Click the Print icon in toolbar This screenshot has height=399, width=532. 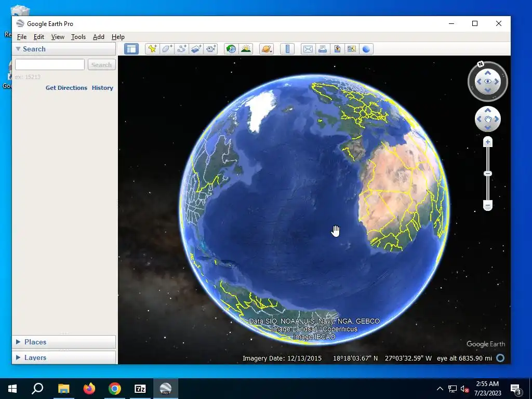pos(323,49)
